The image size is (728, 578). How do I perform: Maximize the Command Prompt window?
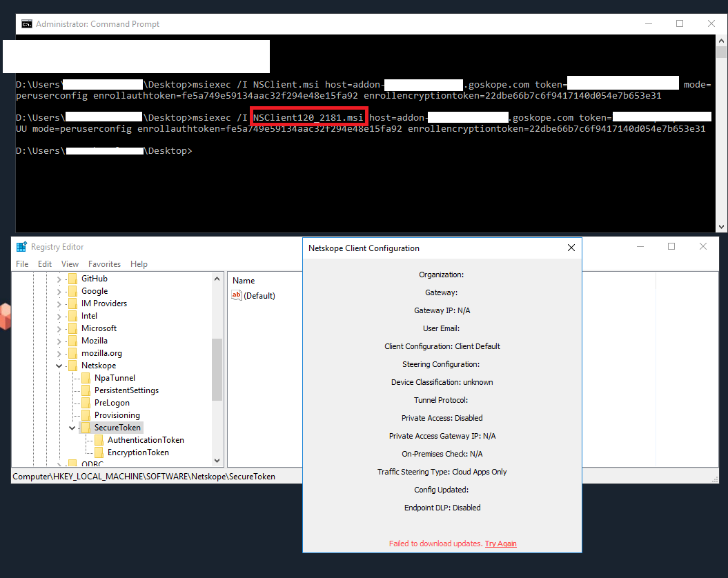(680, 23)
